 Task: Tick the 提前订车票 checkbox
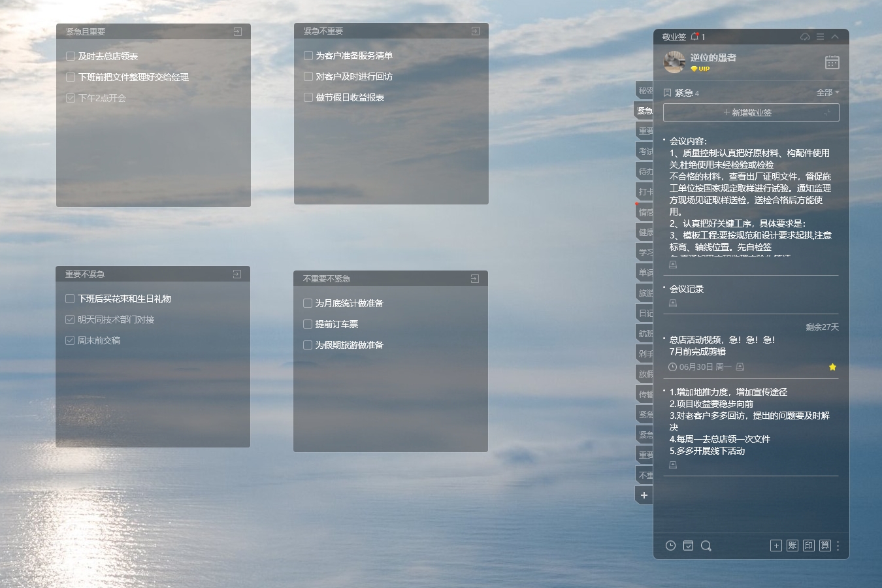pyautogui.click(x=308, y=324)
